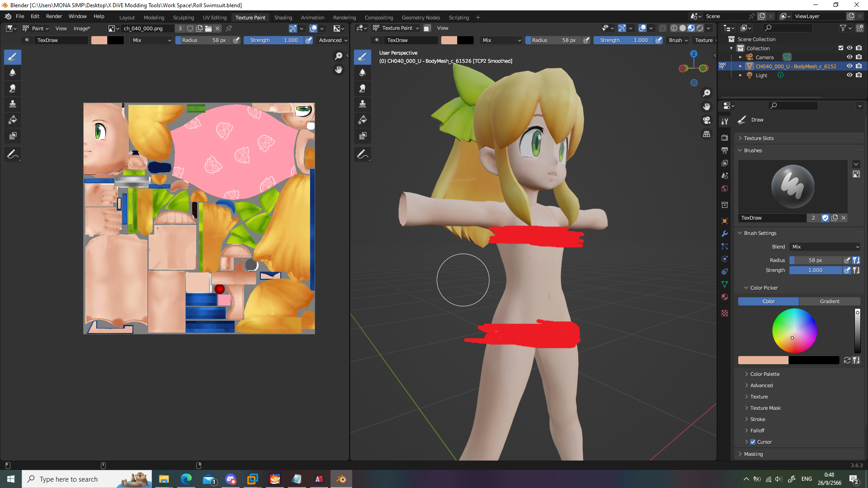Open the Render properties tab

tap(725, 137)
